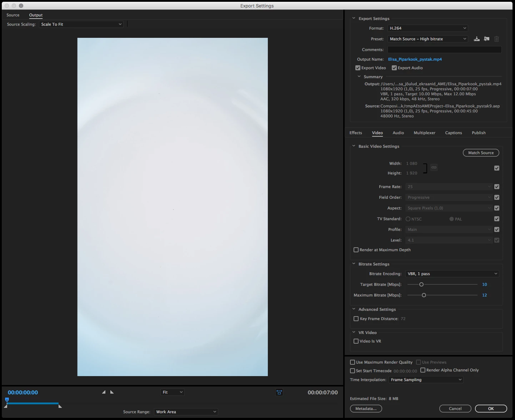This screenshot has height=420, width=515.
Task: Click Set Out Point triangle icon
Action: [112, 392]
